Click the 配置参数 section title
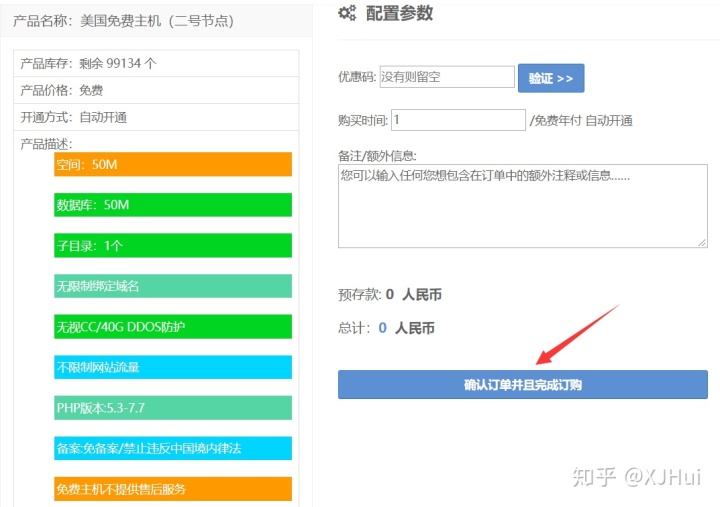 (x=399, y=13)
